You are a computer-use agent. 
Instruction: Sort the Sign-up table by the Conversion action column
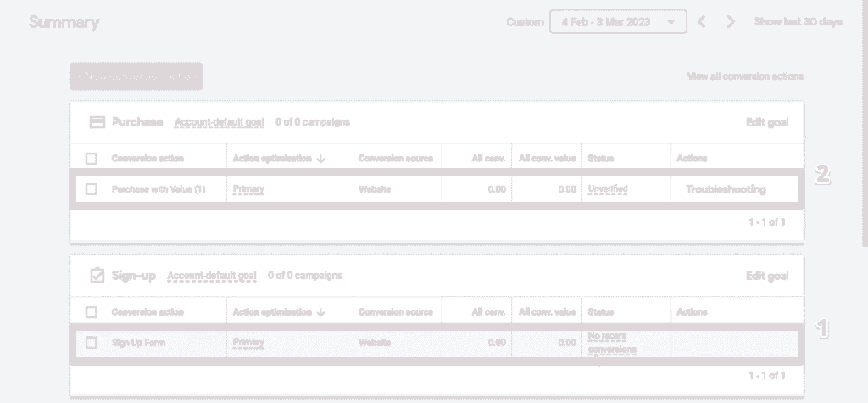pyautogui.click(x=147, y=312)
